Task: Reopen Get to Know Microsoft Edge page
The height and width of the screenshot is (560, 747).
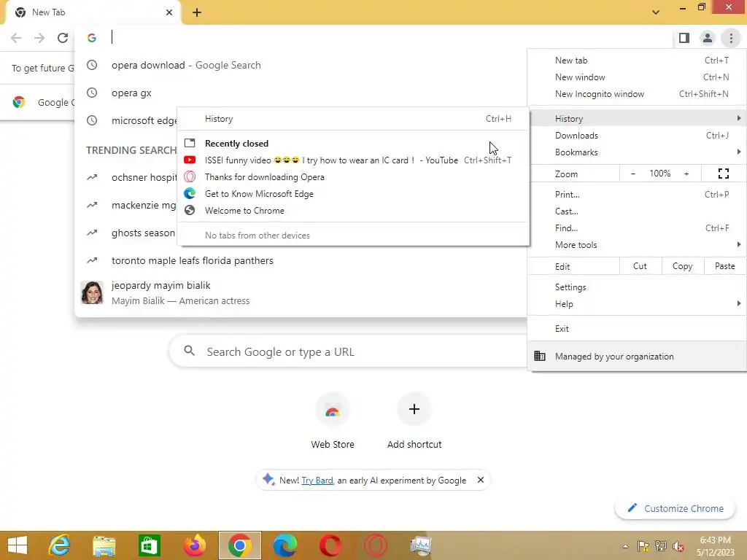Action: click(x=353, y=194)
